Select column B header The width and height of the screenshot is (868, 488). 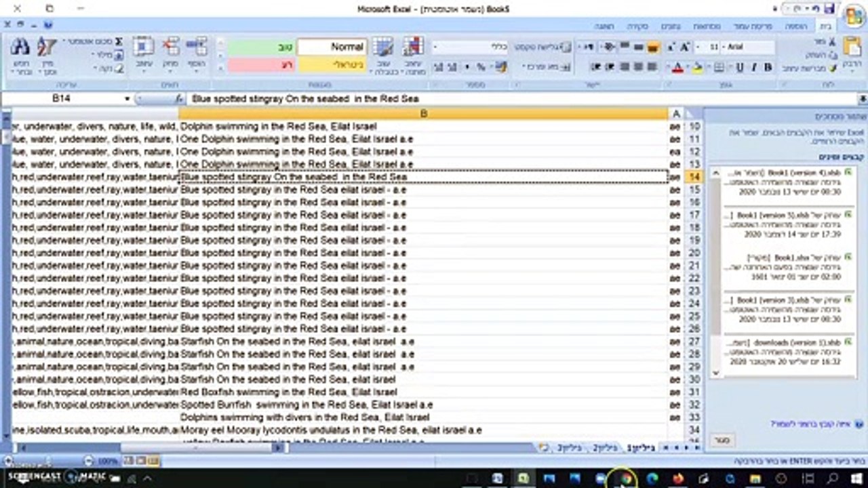tap(423, 114)
